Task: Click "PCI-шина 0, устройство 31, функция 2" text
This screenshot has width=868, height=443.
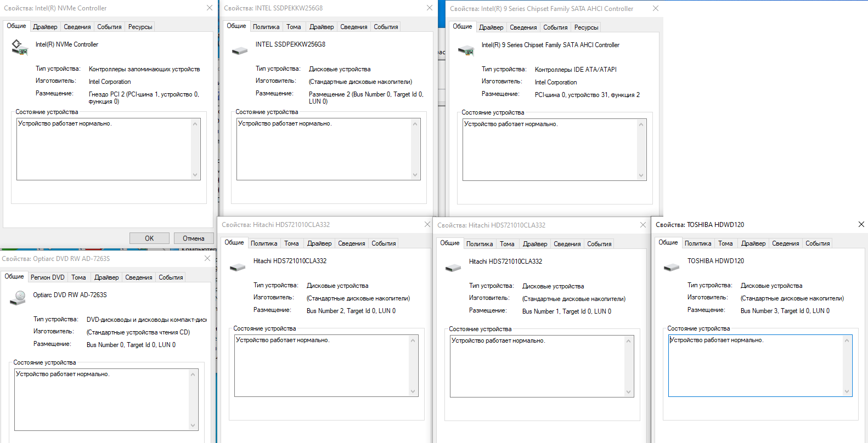Action: pyautogui.click(x=587, y=95)
